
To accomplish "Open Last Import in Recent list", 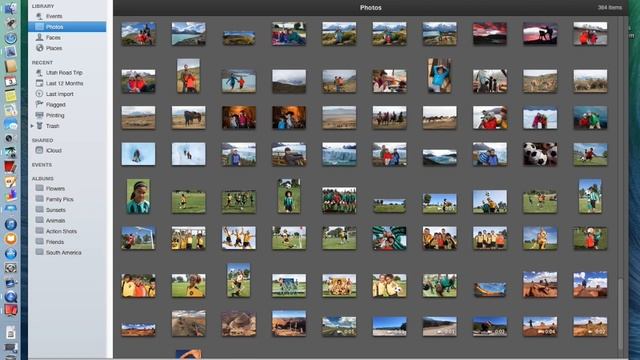I will [x=59, y=94].
